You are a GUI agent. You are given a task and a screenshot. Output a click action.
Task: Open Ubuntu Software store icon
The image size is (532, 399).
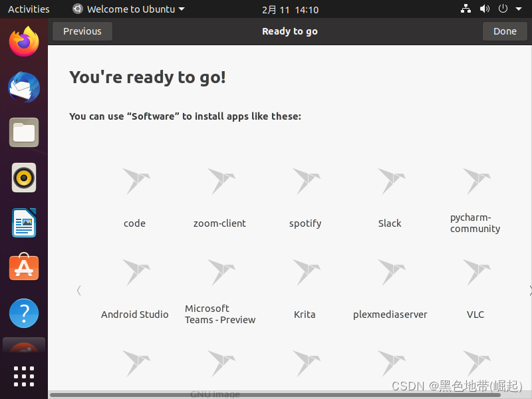(24, 267)
